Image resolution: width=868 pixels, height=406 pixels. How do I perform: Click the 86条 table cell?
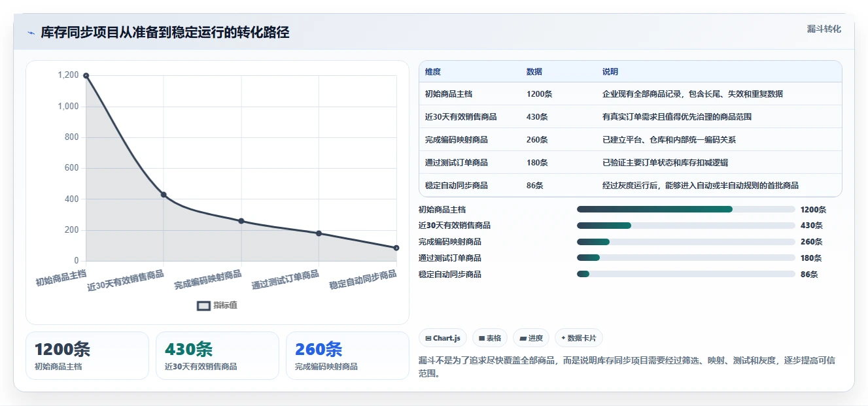[x=535, y=186]
